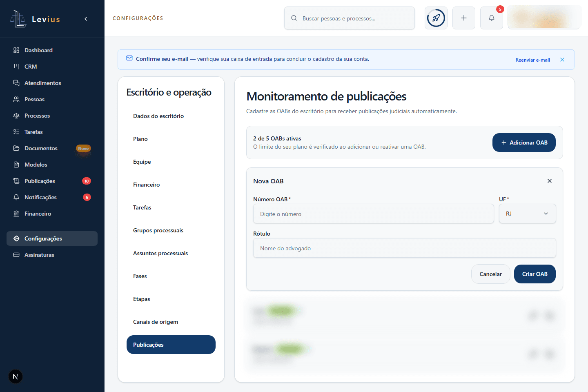Click the round N badge at bottom left

pyautogui.click(x=16, y=376)
